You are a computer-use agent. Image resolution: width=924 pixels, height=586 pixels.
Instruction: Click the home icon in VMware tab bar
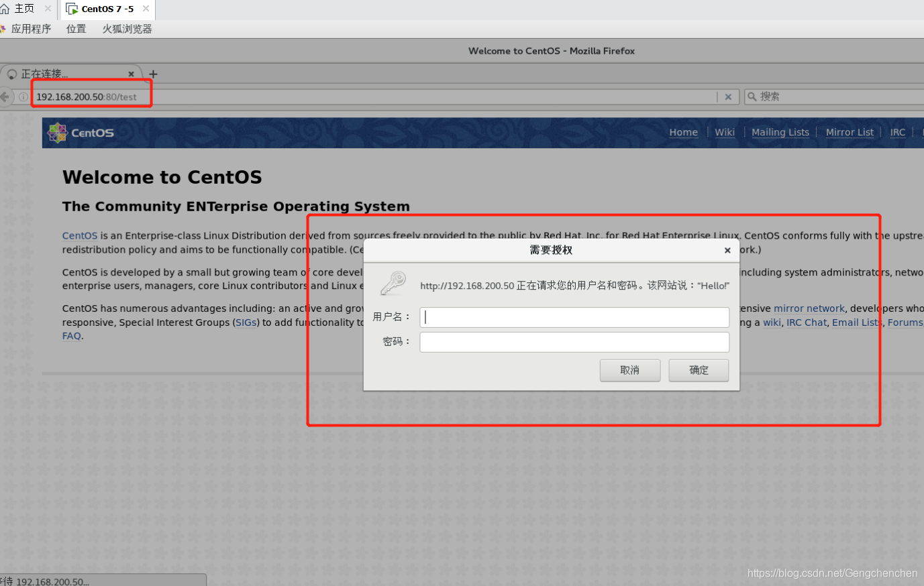(5, 9)
